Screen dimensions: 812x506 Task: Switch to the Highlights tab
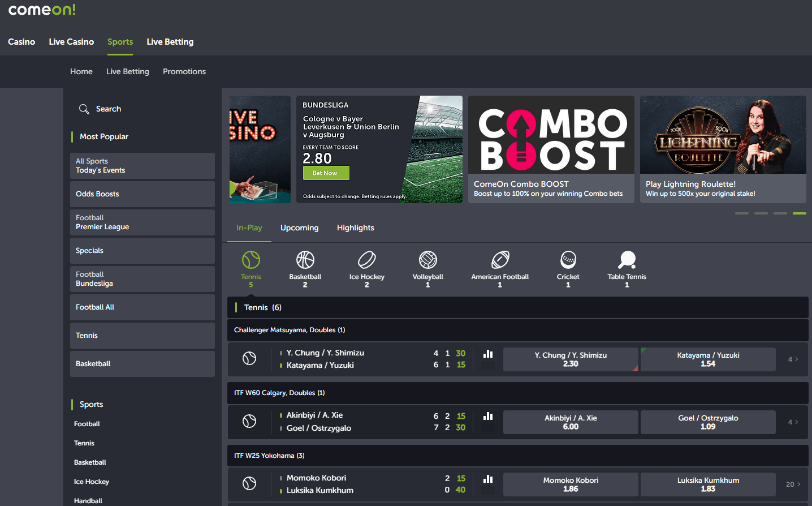(x=356, y=228)
